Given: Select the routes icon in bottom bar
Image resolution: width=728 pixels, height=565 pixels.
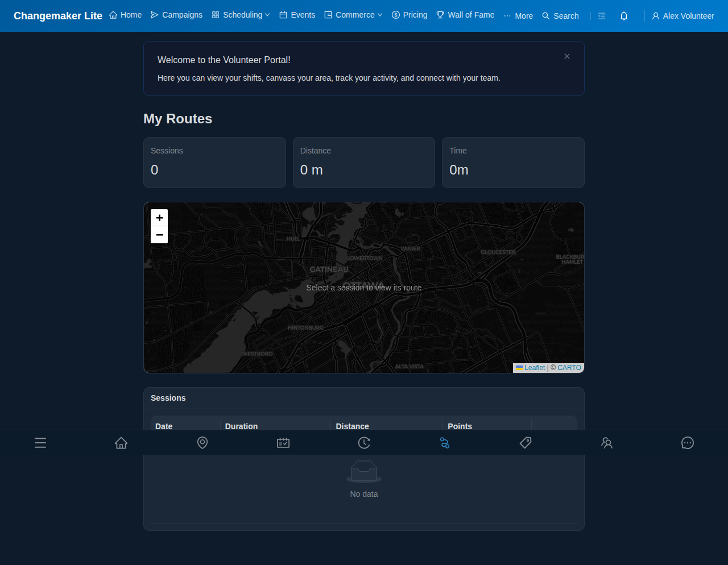Looking at the screenshot, I should click(445, 443).
